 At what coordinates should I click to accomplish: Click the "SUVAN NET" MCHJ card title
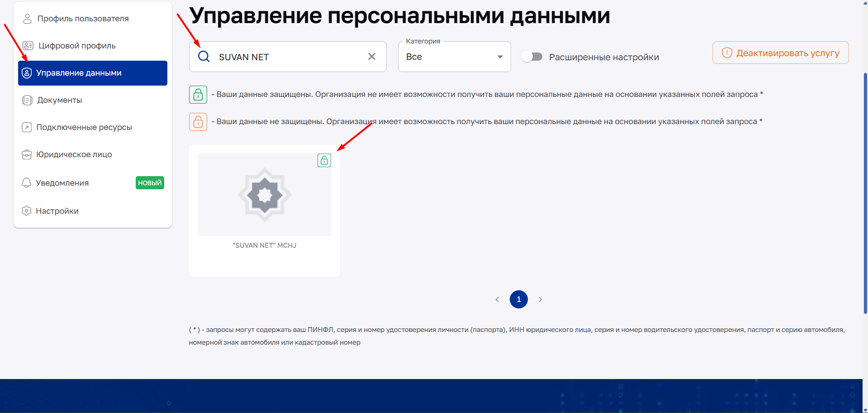(x=265, y=245)
